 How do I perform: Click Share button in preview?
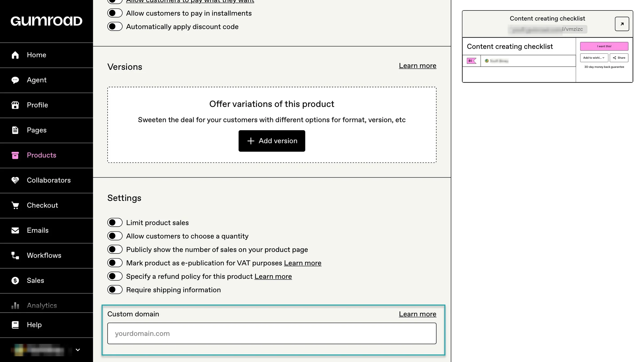coord(619,58)
